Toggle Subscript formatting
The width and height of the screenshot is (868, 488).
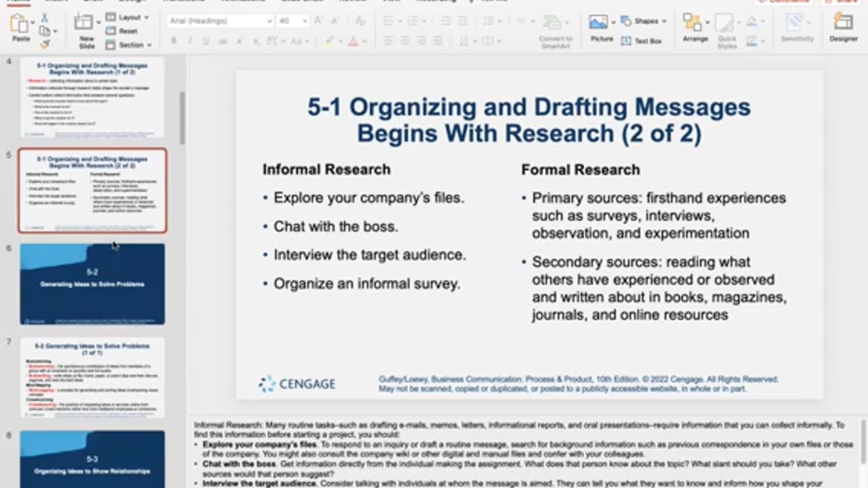click(256, 41)
